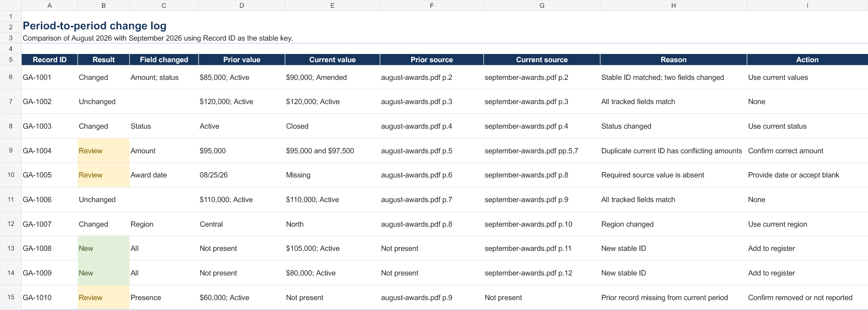Image resolution: width=868 pixels, height=310 pixels.
Task: Click 'Region changed' reason cell
Action: click(674, 224)
